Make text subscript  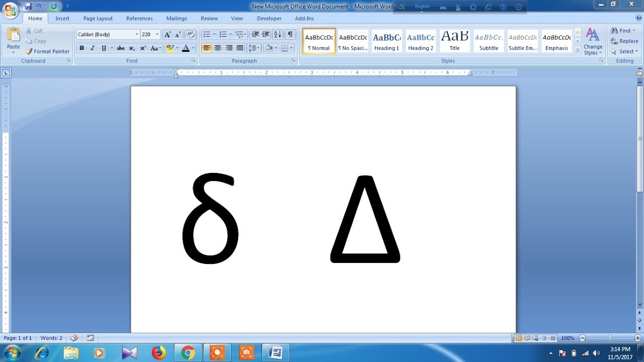point(131,48)
